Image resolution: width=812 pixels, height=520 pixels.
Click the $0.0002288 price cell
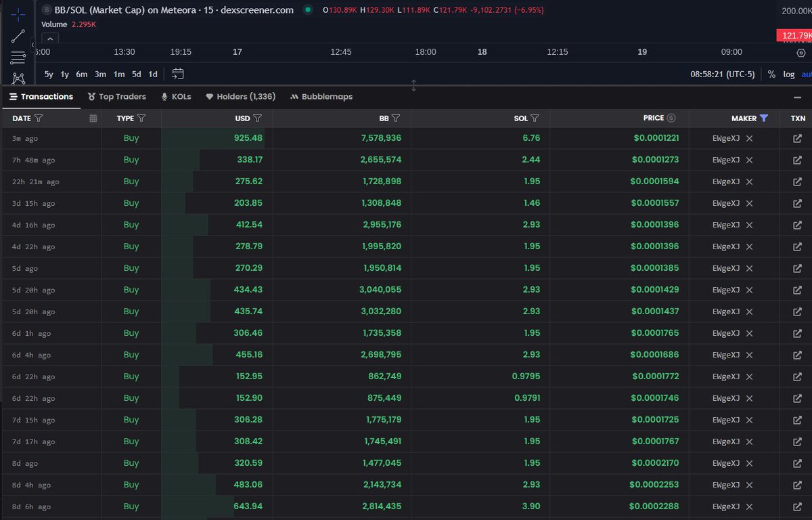[656, 506]
